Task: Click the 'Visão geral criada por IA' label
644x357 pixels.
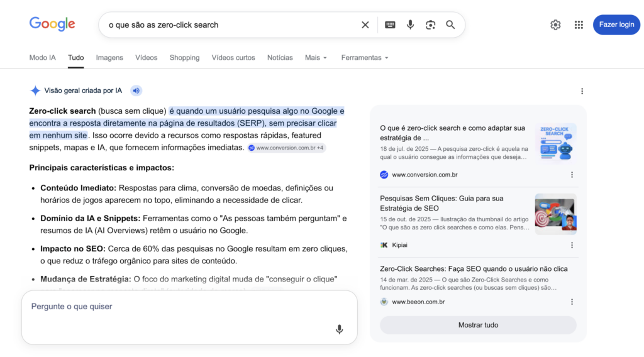Action: 83,91
